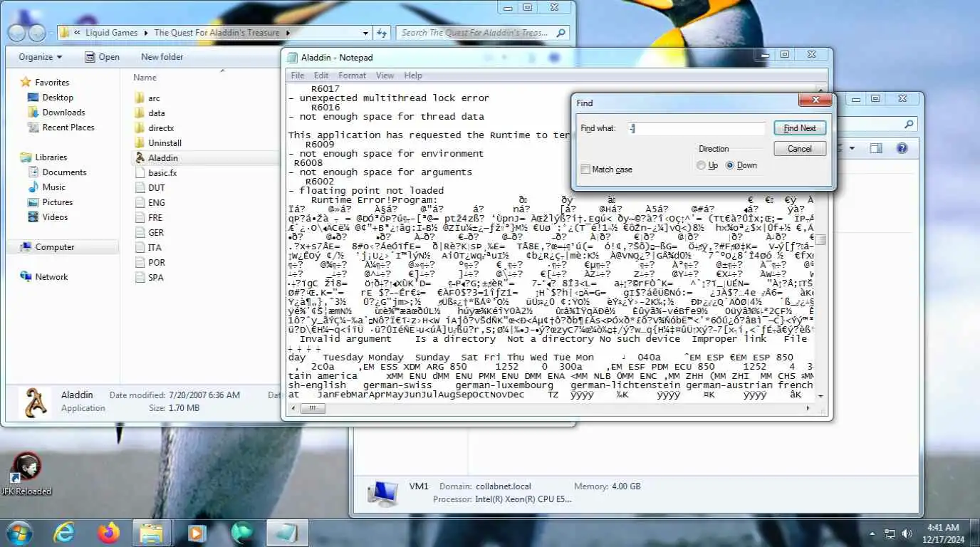Launch Firefox from taskbar
Screen dimensions: 980x547
pyautogui.click(x=108, y=532)
